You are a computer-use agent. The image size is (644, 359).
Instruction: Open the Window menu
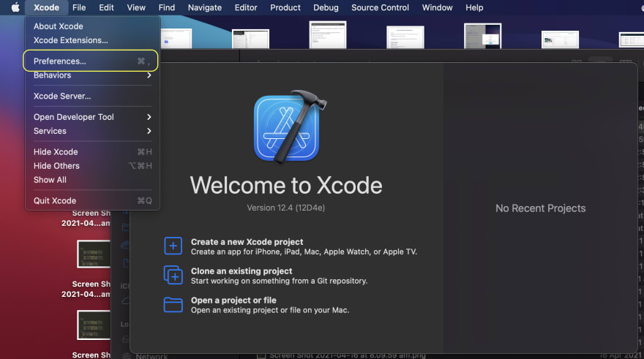click(437, 7)
